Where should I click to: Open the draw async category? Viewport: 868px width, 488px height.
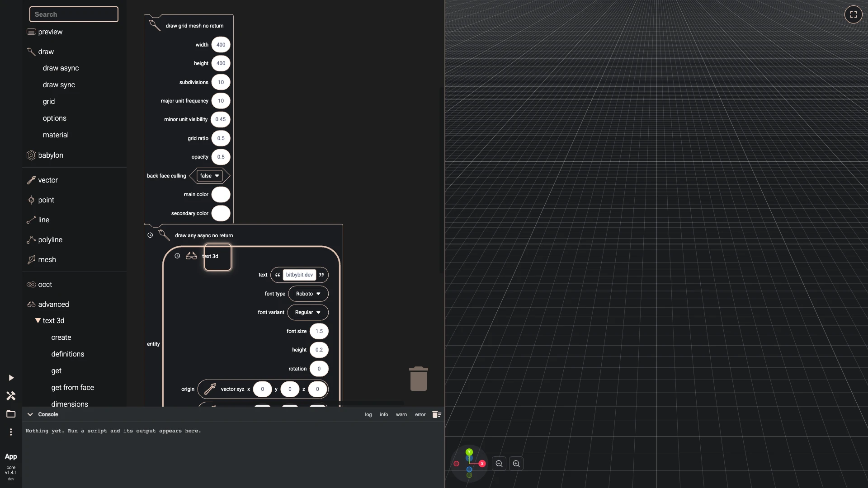click(x=61, y=68)
